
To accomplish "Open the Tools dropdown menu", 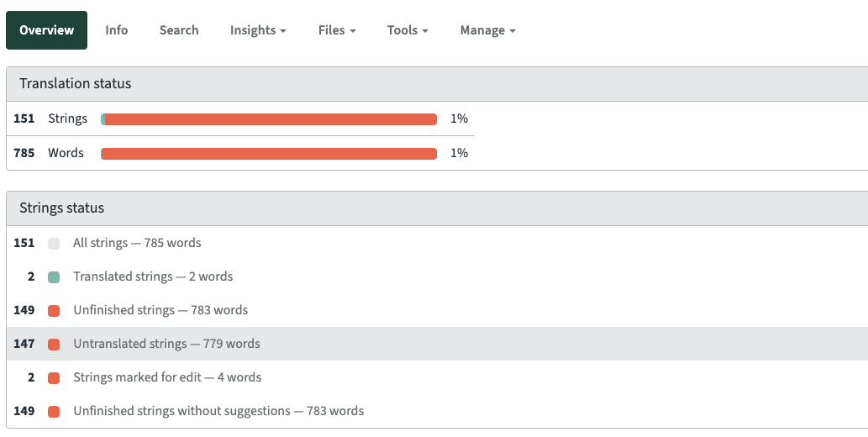I will pos(408,30).
